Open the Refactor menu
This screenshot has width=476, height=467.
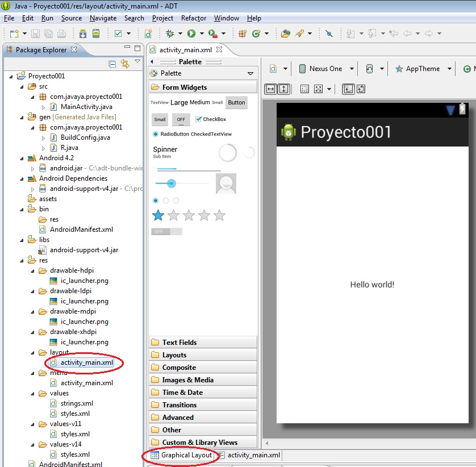pos(194,18)
